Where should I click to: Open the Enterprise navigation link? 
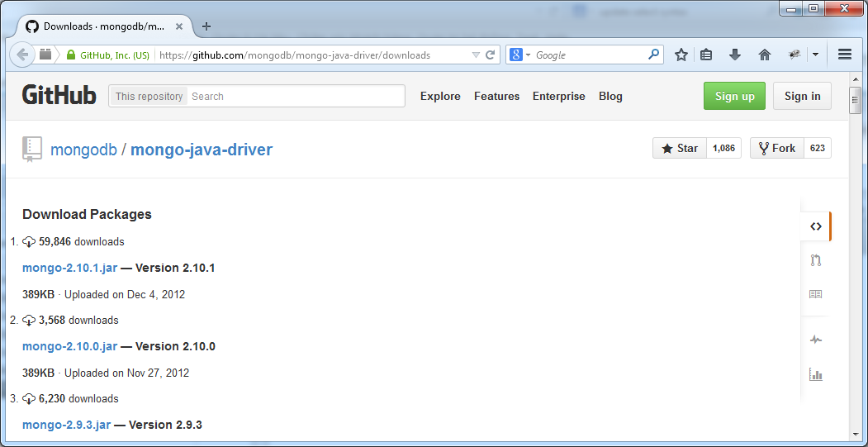pos(558,96)
